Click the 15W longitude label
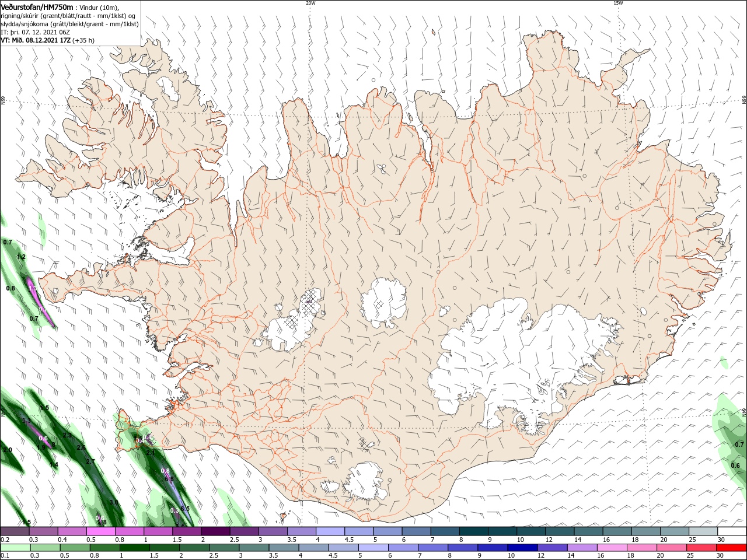 pos(618,3)
